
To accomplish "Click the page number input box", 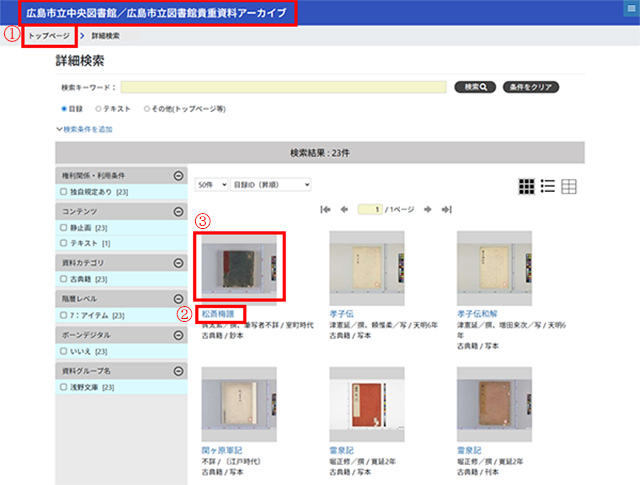I will click(x=370, y=209).
